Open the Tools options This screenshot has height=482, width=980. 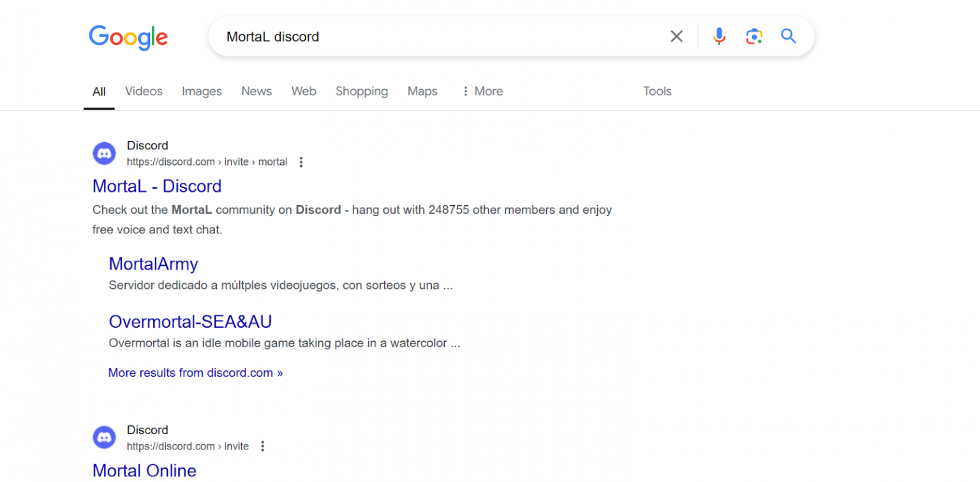pyautogui.click(x=657, y=91)
